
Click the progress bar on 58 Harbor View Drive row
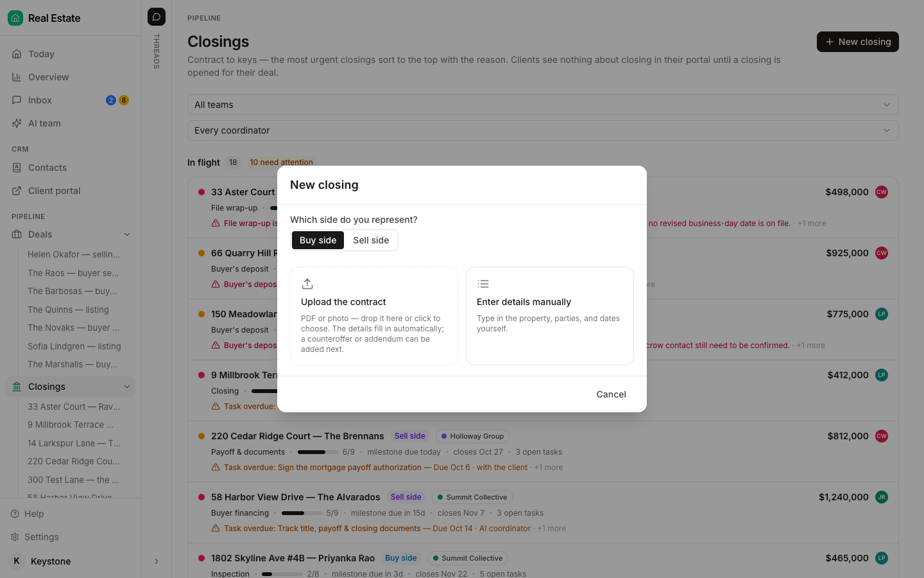click(x=302, y=513)
